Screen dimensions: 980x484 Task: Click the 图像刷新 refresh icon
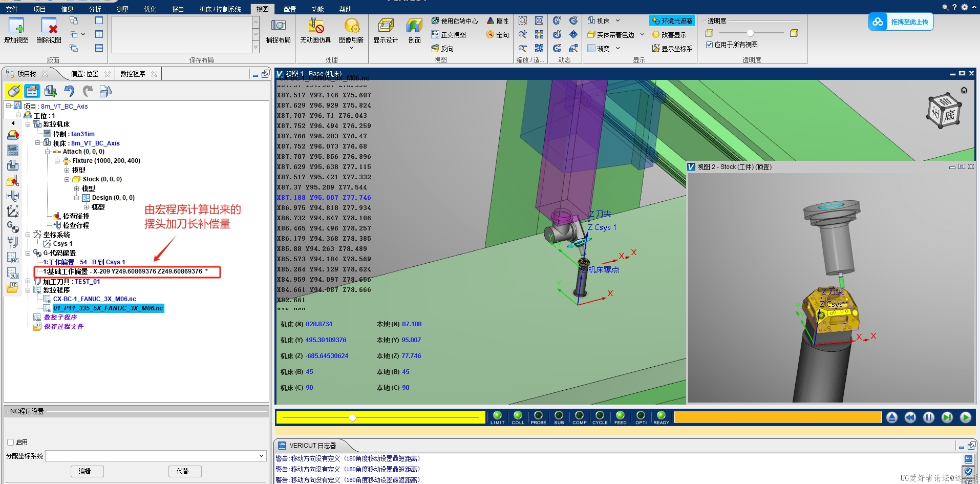click(x=352, y=26)
